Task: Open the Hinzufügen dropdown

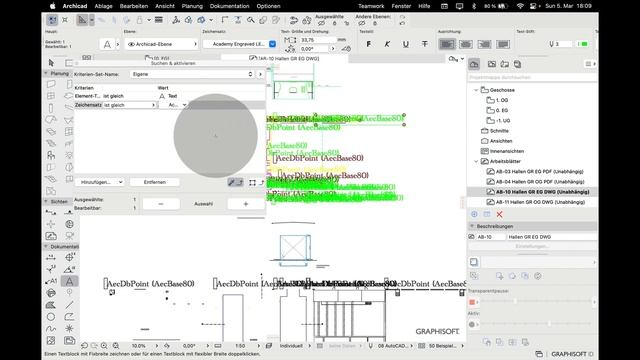Action: 100,182
